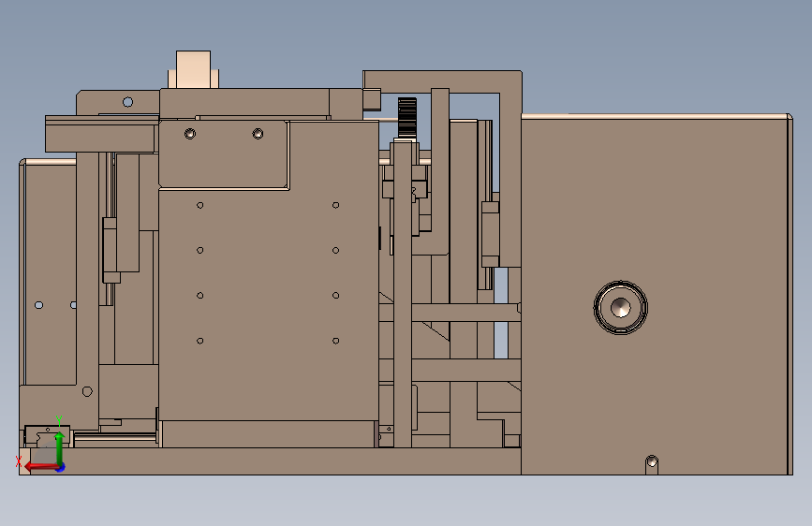Select the long base plate face
812x526 pixels.
pyautogui.click(x=274, y=461)
